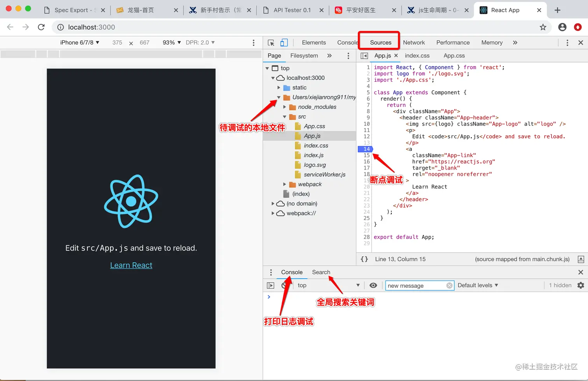Go forward with the browser forward arrow
Image resolution: width=588 pixels, height=381 pixels.
pos(26,27)
